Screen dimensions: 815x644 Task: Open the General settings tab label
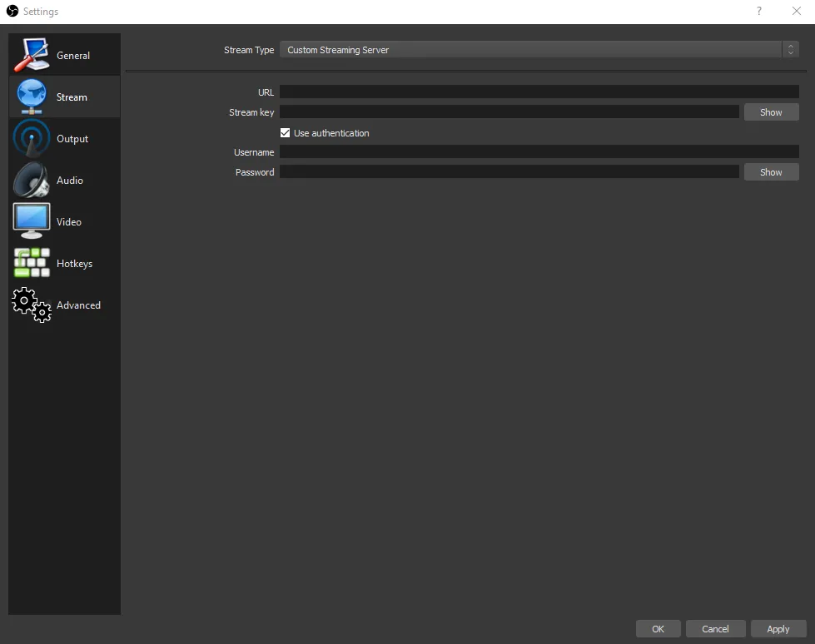coord(72,56)
